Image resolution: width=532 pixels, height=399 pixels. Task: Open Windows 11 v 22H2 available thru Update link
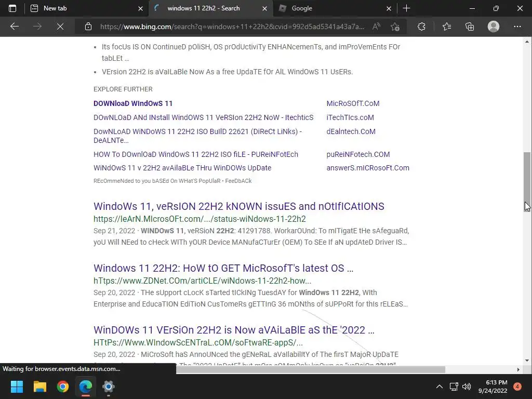coord(182,168)
